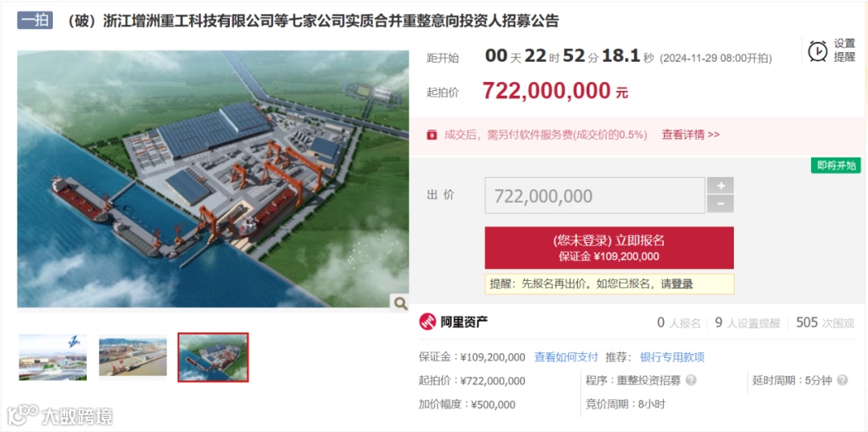Click red service fee icon
Viewport: 868px width, 432px height.
pyautogui.click(x=432, y=134)
